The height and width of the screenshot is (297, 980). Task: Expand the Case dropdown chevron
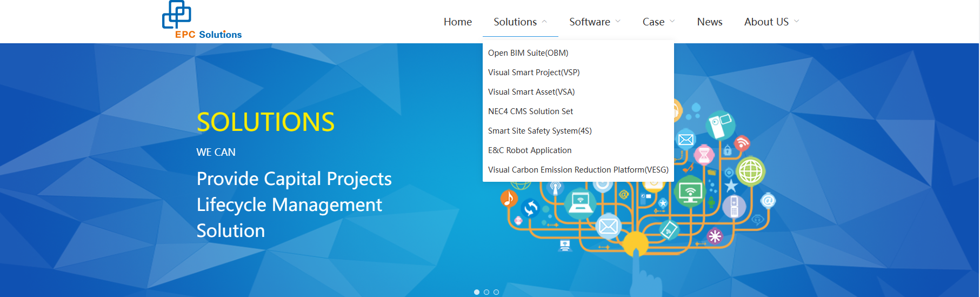click(672, 22)
